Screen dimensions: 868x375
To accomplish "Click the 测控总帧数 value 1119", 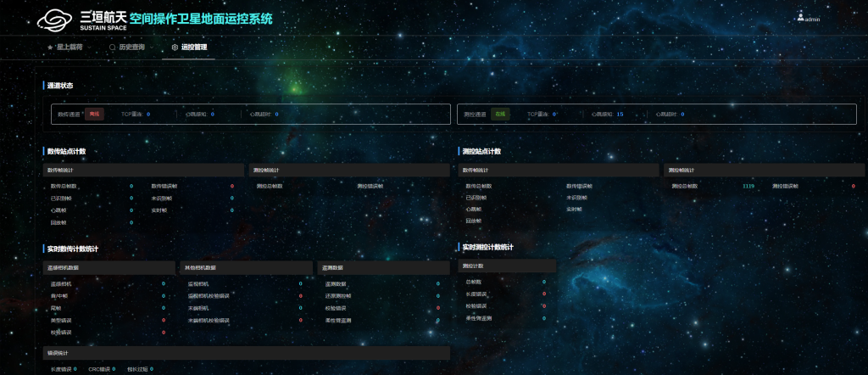I will [748, 185].
